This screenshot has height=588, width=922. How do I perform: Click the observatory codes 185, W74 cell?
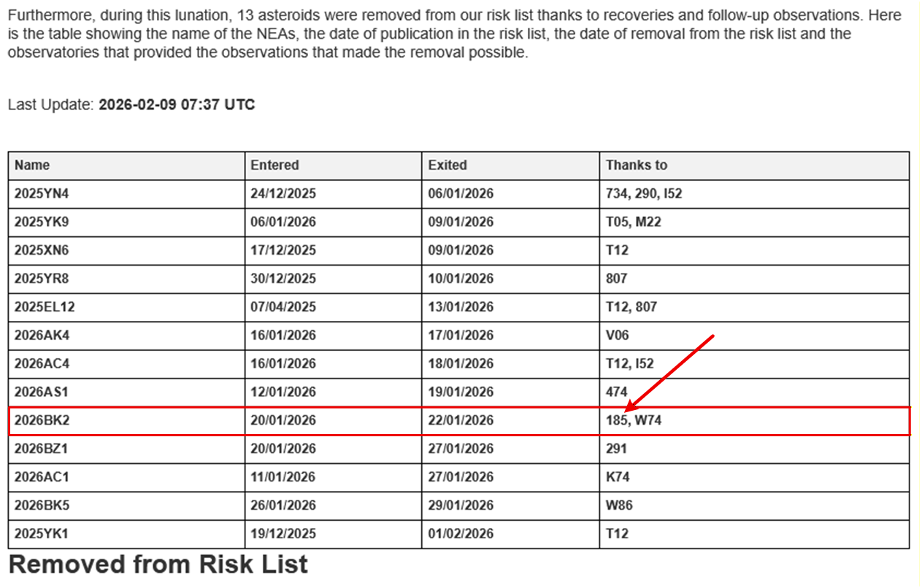tap(634, 420)
